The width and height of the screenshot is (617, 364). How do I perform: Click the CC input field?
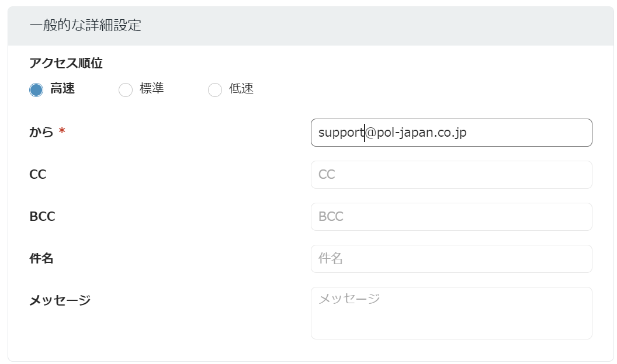pyautogui.click(x=451, y=175)
